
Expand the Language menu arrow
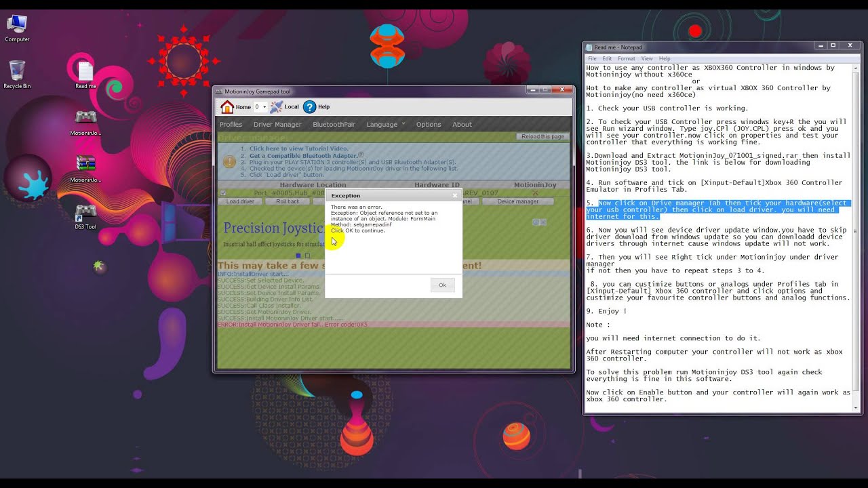coord(403,123)
